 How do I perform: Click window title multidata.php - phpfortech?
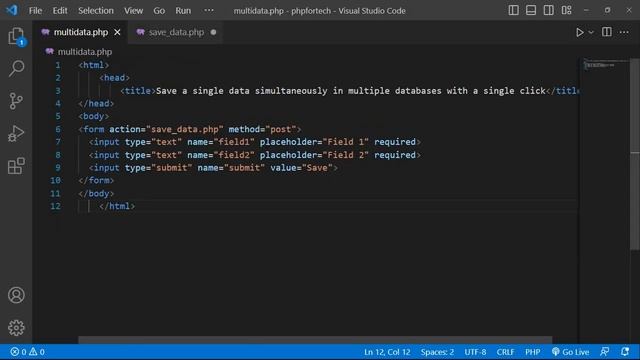(319, 11)
